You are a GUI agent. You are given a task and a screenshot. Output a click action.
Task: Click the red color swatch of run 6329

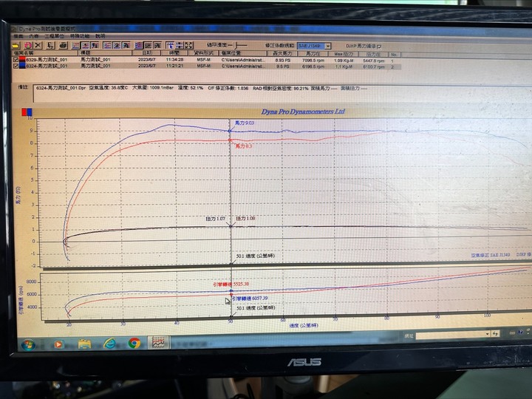pyautogui.click(x=22, y=60)
